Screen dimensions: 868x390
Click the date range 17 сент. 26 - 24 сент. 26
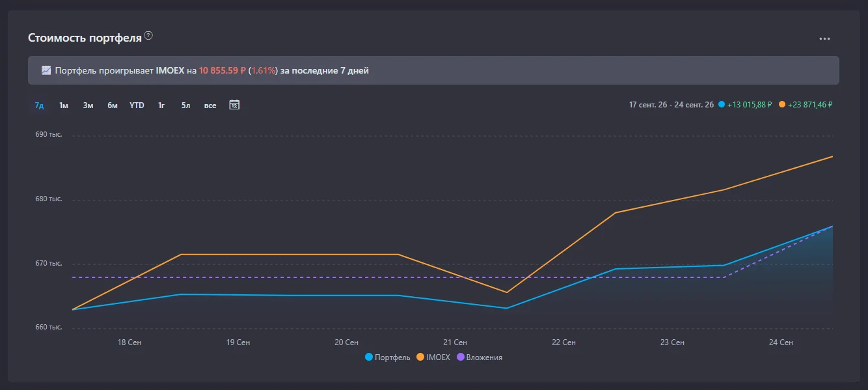tap(671, 105)
